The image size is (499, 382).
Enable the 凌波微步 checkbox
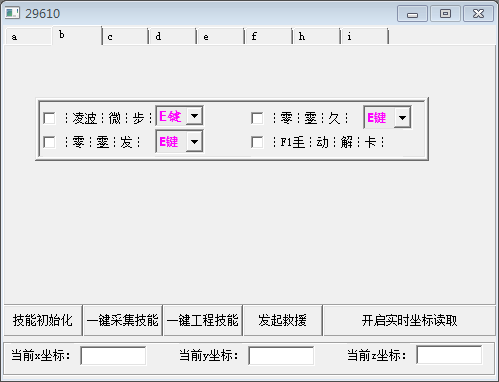coord(49,118)
